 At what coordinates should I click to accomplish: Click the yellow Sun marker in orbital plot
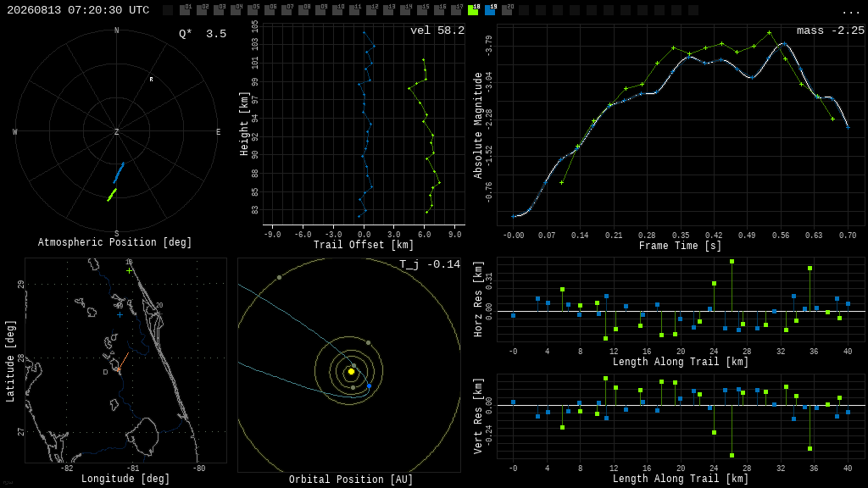(351, 372)
